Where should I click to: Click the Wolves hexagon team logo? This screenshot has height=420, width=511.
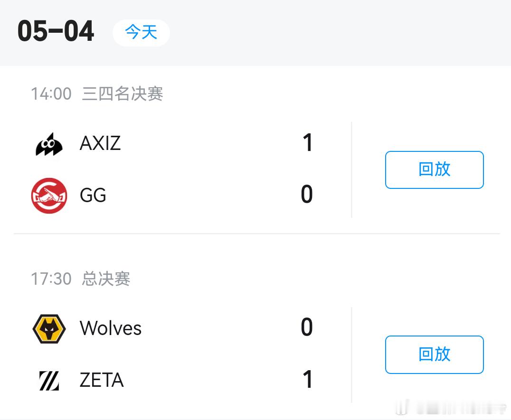point(49,329)
